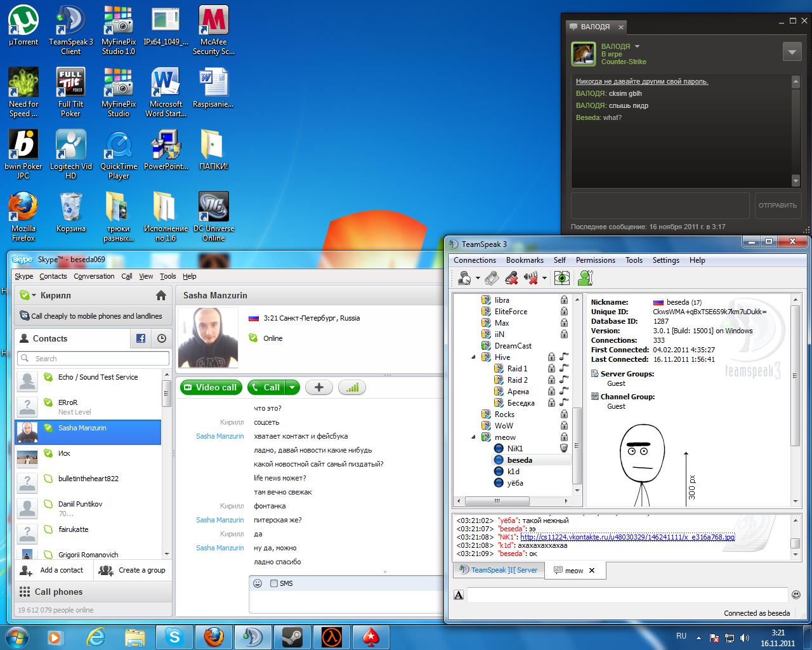Viewport: 812px width, 650px height.
Task: Open Skype Conversation menu
Action: click(x=94, y=276)
